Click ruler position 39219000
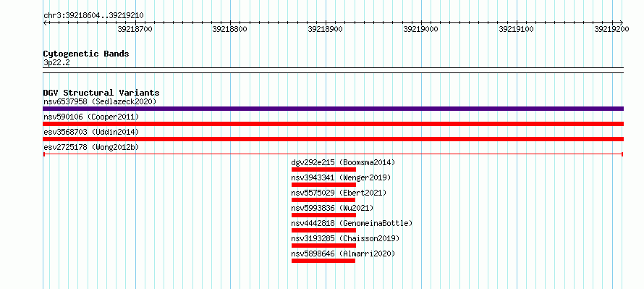The height and width of the screenshot is (289, 644). click(420, 29)
